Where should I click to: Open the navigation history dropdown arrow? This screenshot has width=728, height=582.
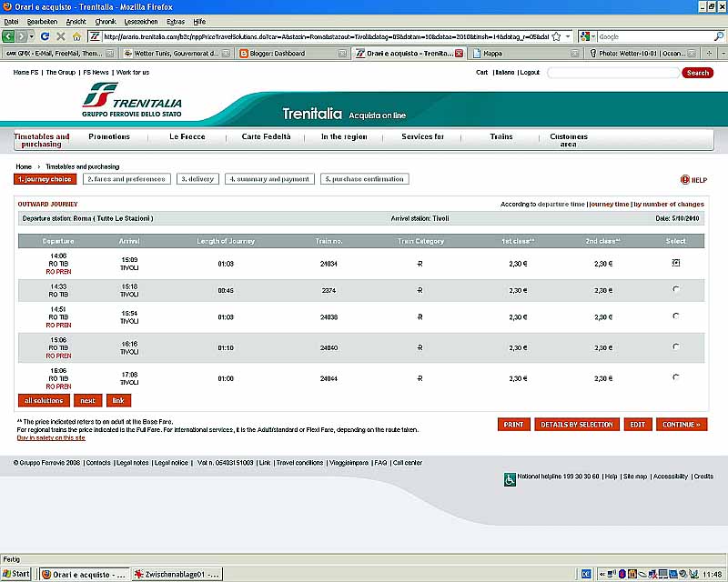point(32,36)
